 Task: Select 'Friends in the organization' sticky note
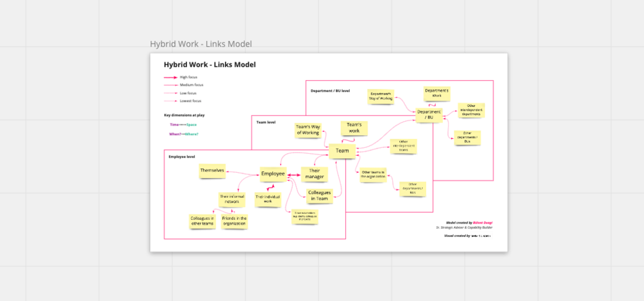(x=234, y=222)
